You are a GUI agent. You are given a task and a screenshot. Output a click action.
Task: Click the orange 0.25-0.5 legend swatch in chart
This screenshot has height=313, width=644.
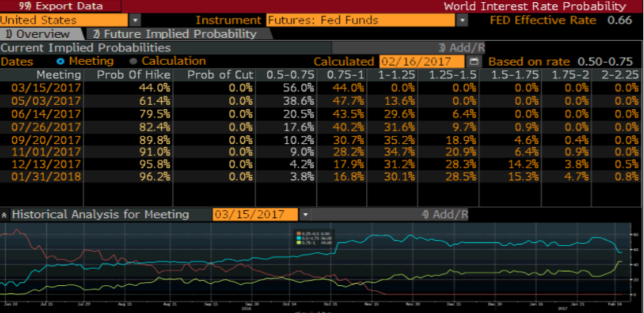[299, 234]
